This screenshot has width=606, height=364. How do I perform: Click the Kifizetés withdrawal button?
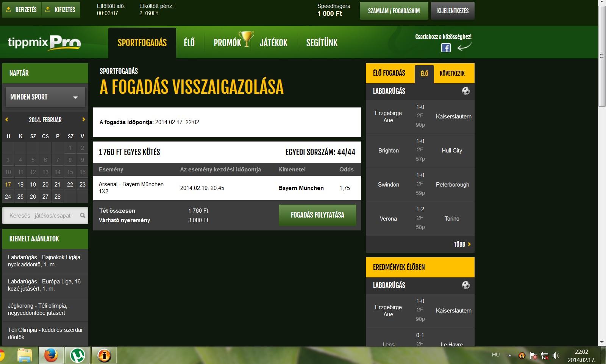coord(61,10)
